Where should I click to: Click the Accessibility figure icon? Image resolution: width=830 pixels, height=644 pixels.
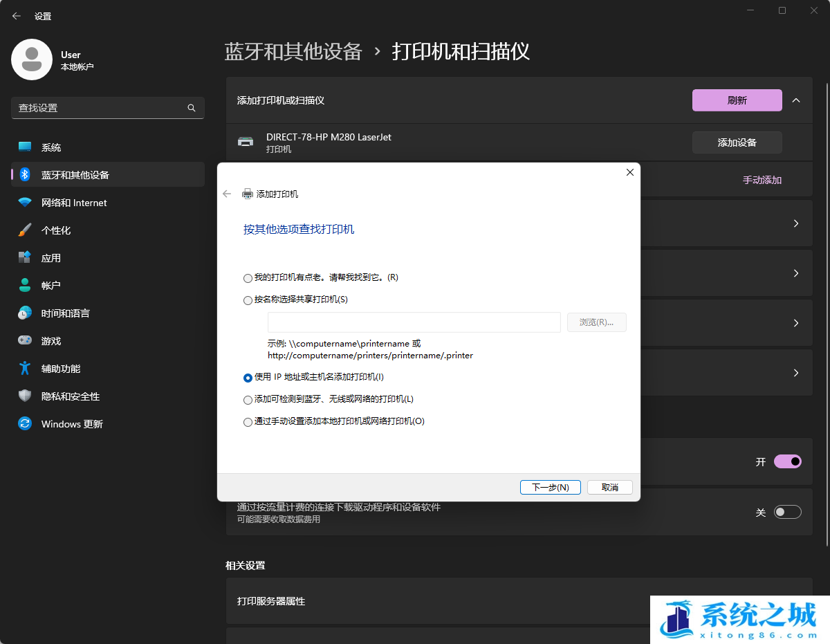(x=25, y=369)
